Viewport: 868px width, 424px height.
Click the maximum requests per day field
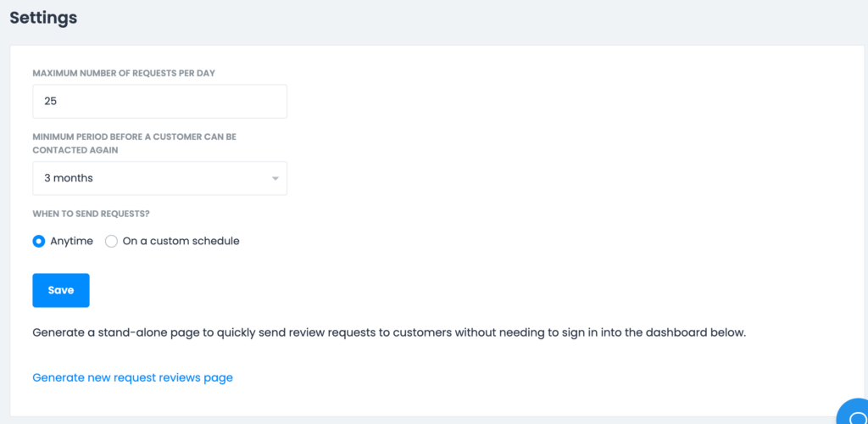160,101
